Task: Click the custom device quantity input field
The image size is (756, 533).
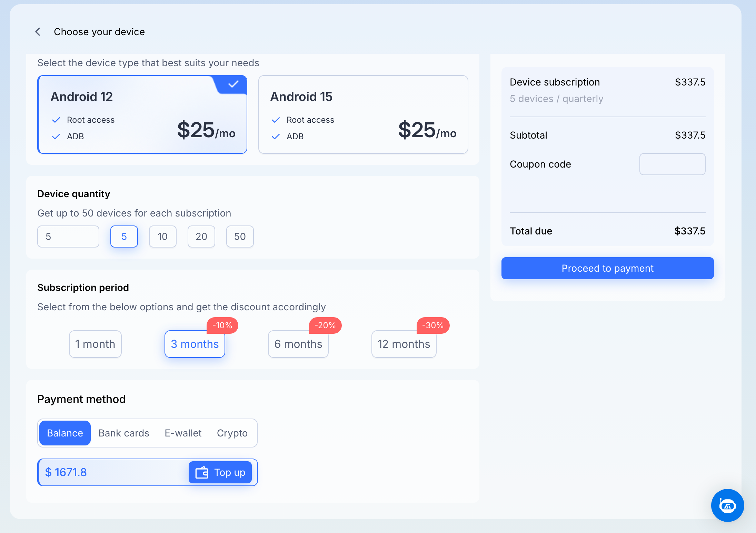Action: [68, 237]
